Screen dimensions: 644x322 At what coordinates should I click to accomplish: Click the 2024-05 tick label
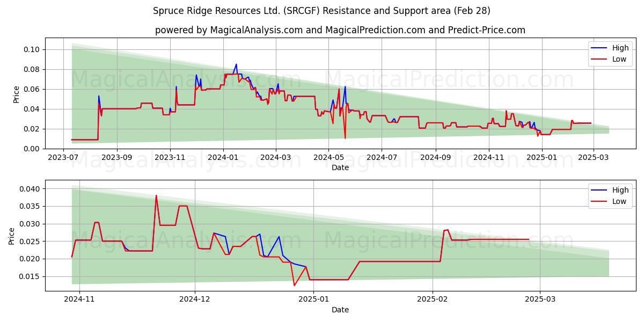(x=329, y=158)
